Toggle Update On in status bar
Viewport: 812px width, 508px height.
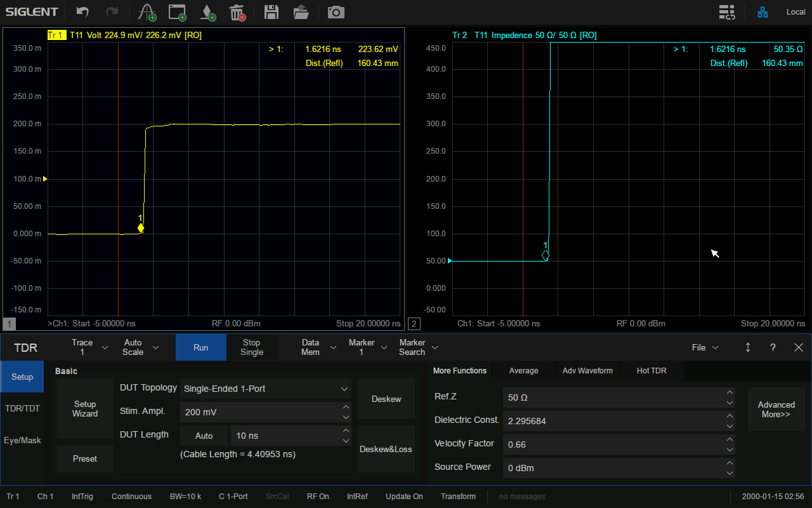tap(404, 497)
